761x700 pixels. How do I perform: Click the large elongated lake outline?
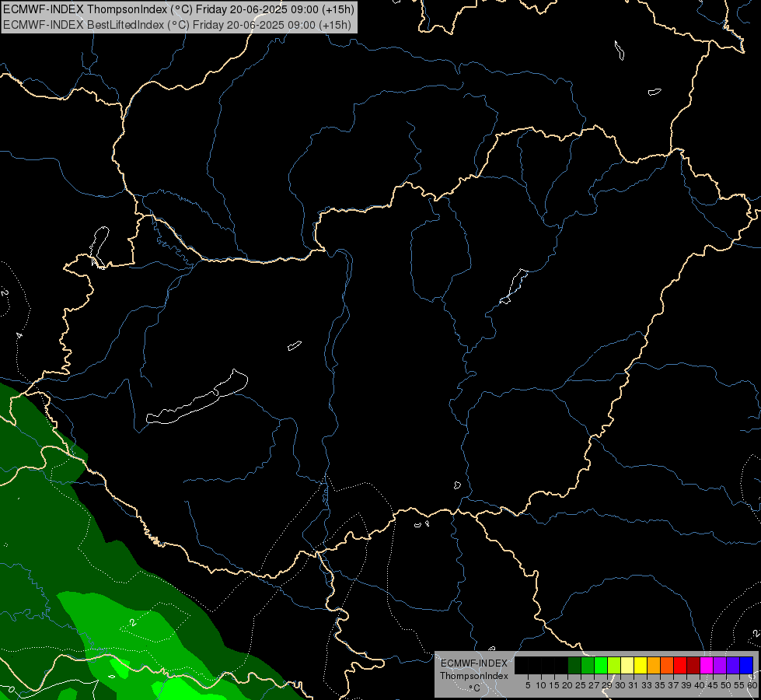click(197, 397)
